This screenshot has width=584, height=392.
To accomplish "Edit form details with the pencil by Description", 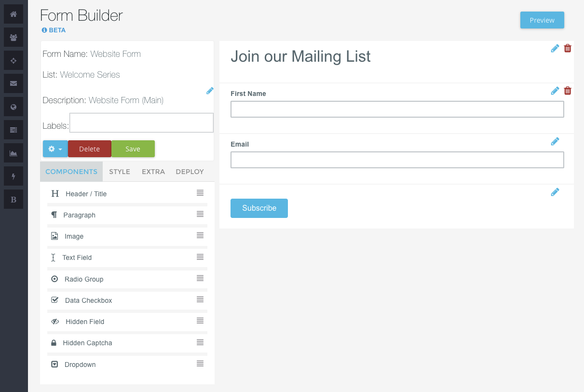I will click(210, 91).
